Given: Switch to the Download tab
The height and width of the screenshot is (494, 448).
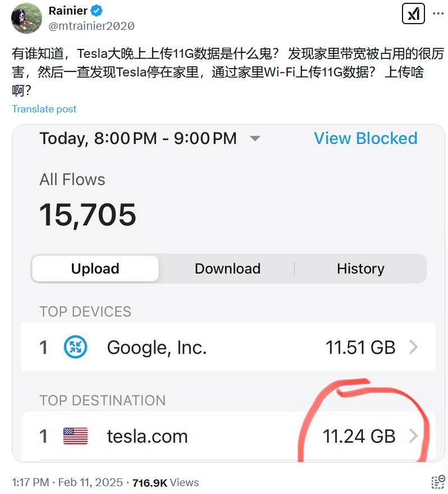Looking at the screenshot, I should tap(227, 269).
